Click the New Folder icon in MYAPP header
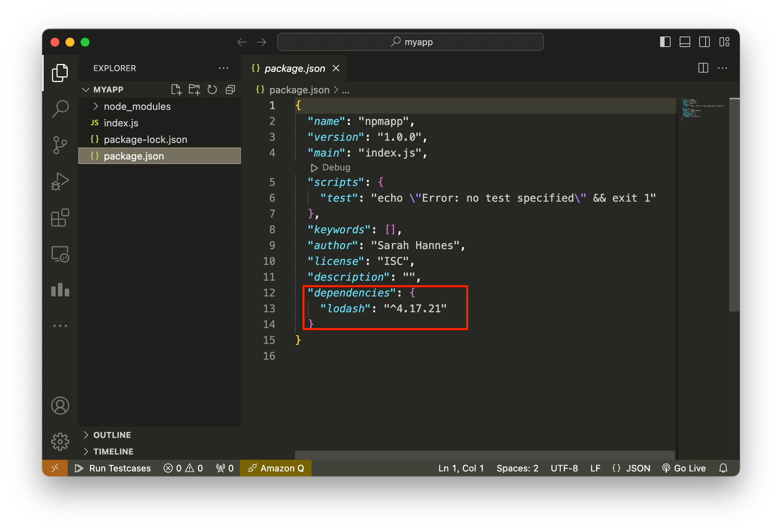This screenshot has width=782, height=532. 194,90
